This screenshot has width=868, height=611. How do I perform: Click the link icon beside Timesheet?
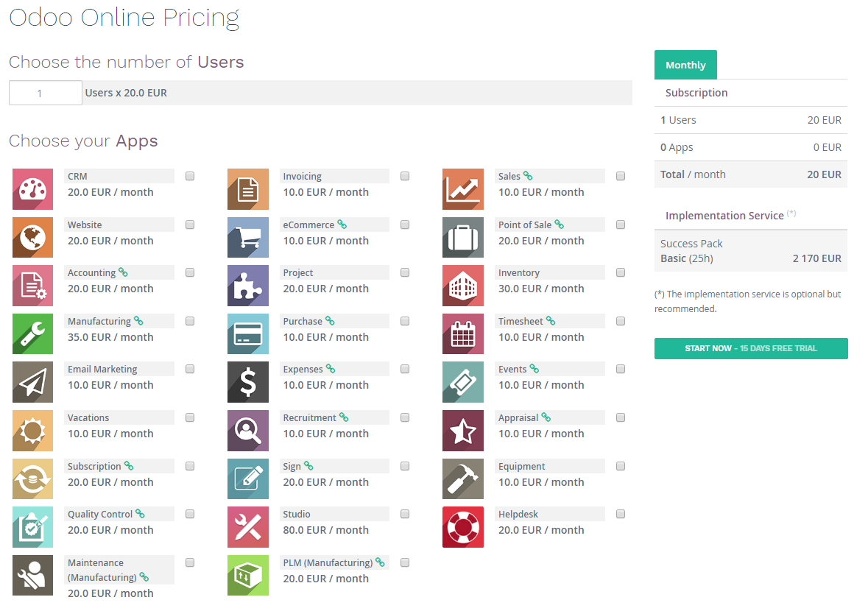coord(551,320)
